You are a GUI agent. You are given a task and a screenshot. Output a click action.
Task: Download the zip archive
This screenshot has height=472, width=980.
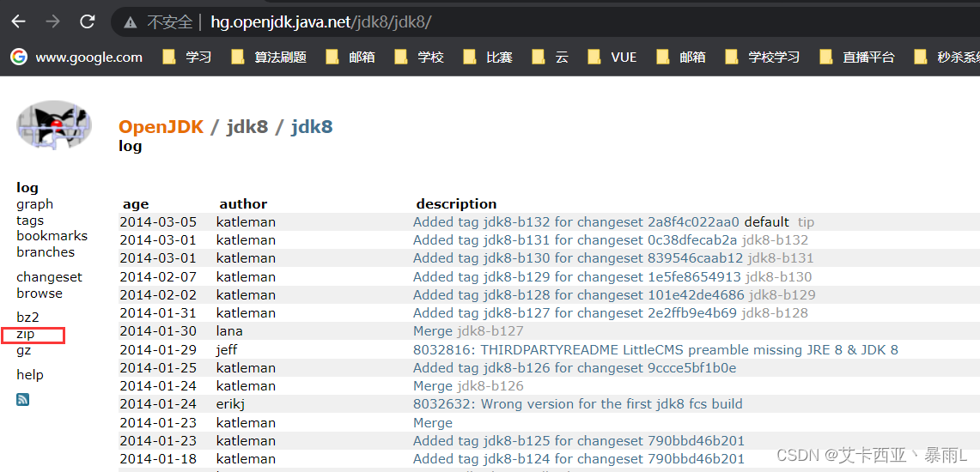26,335
